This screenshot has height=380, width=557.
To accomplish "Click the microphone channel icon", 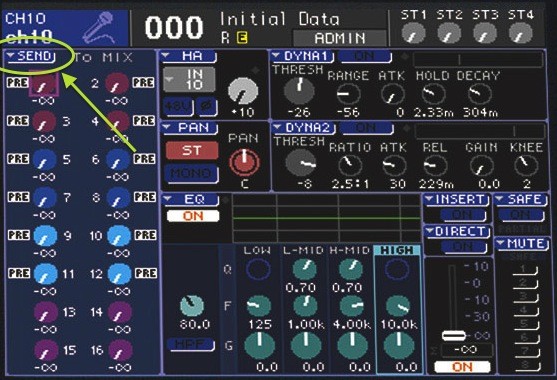I will pos(99,28).
